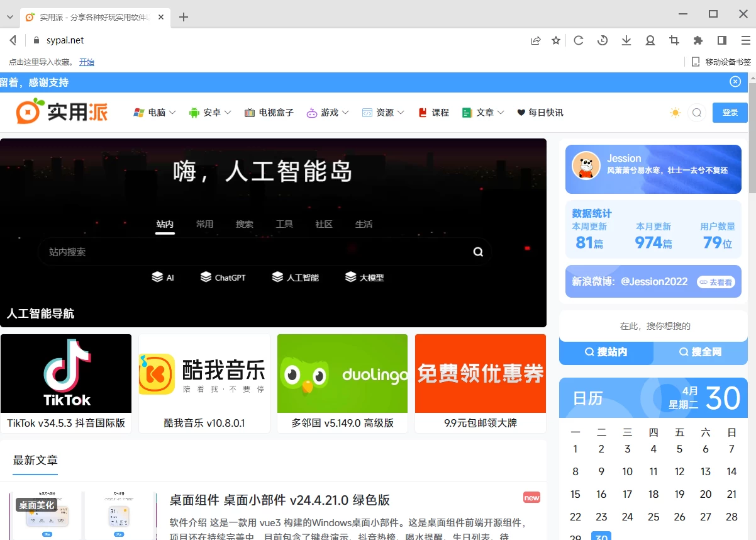Viewport: 756px width, 540px height.
Task: Expand the 电脑 dropdown menu
Action: (155, 113)
